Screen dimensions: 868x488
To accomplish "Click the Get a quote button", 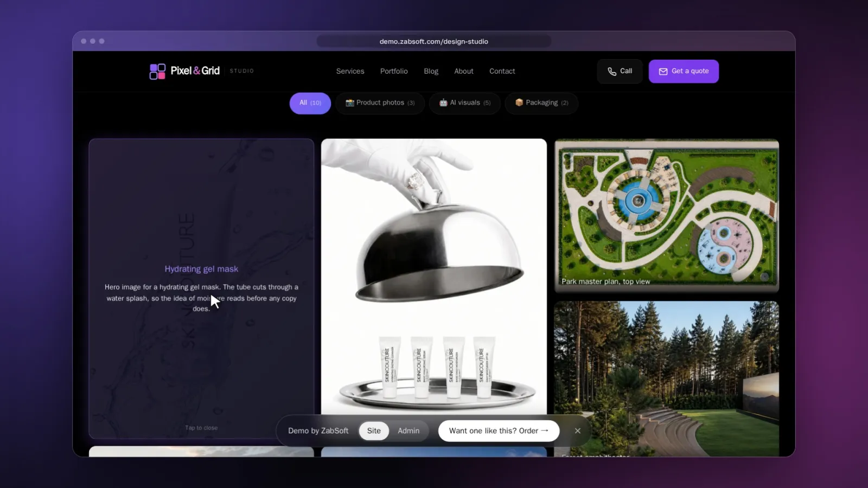I will pos(684,72).
